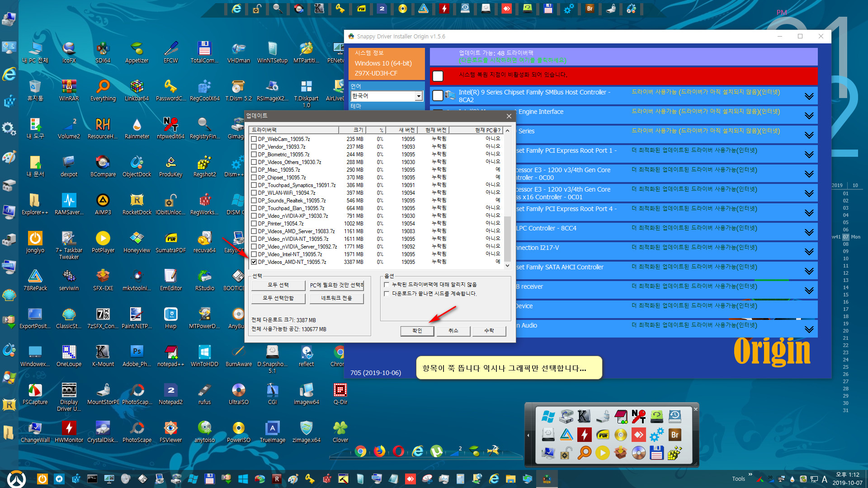This screenshot has width=868, height=488.
Task: Open the RocketDock desktop icon
Action: click(x=137, y=204)
